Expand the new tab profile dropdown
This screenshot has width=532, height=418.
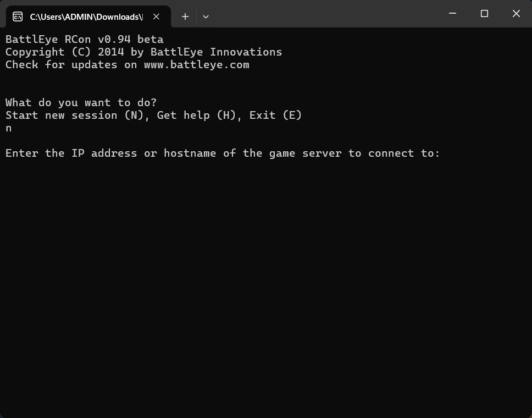coord(206,16)
